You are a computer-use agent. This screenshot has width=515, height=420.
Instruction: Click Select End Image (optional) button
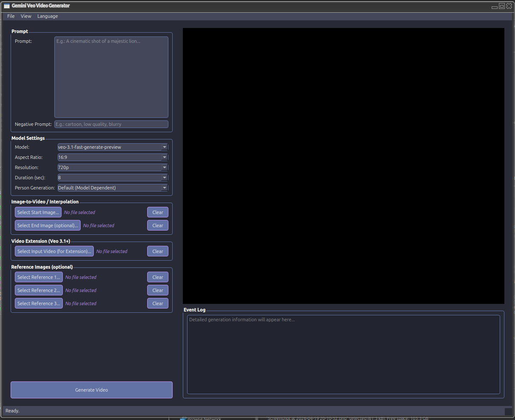[x=48, y=225]
